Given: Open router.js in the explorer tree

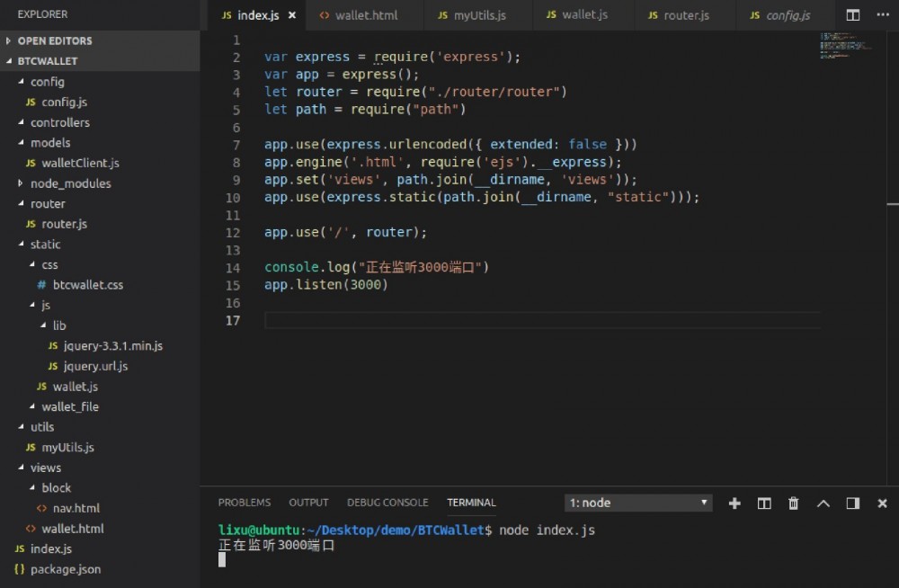Looking at the screenshot, I should click(100, 224).
